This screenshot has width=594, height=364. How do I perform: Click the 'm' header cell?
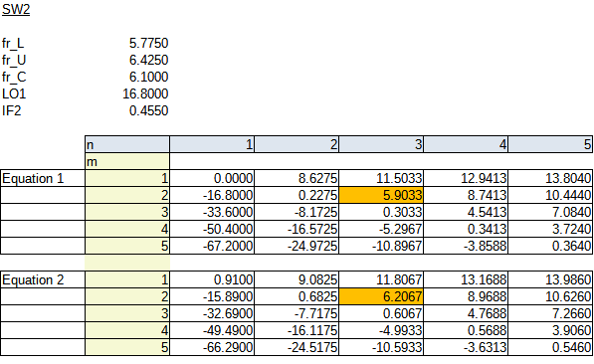(x=127, y=161)
